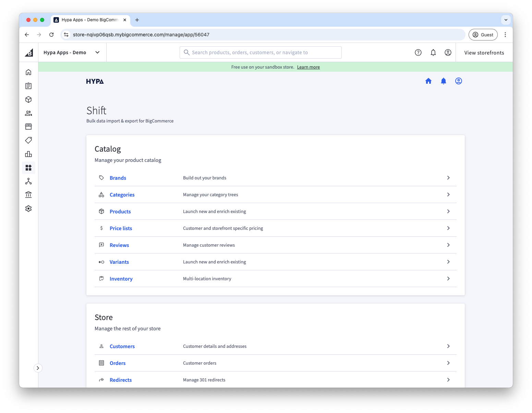
Task: Open Settings via the gear icon
Action: click(28, 208)
